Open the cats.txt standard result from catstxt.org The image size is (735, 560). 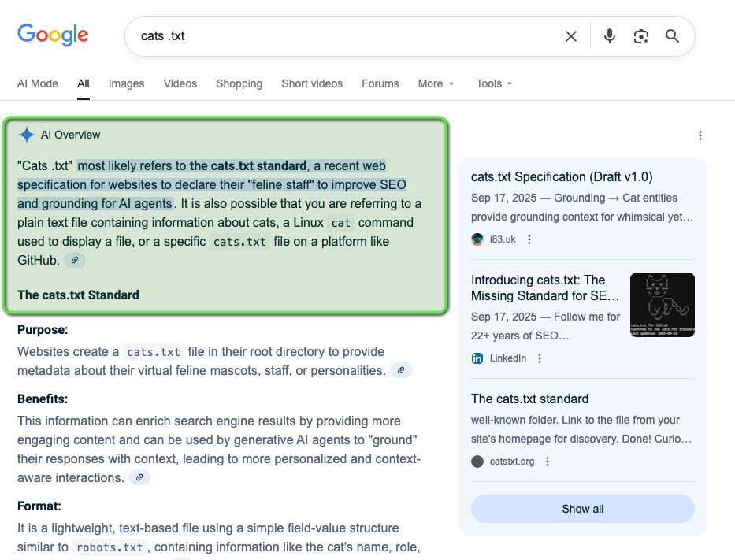pos(529,399)
